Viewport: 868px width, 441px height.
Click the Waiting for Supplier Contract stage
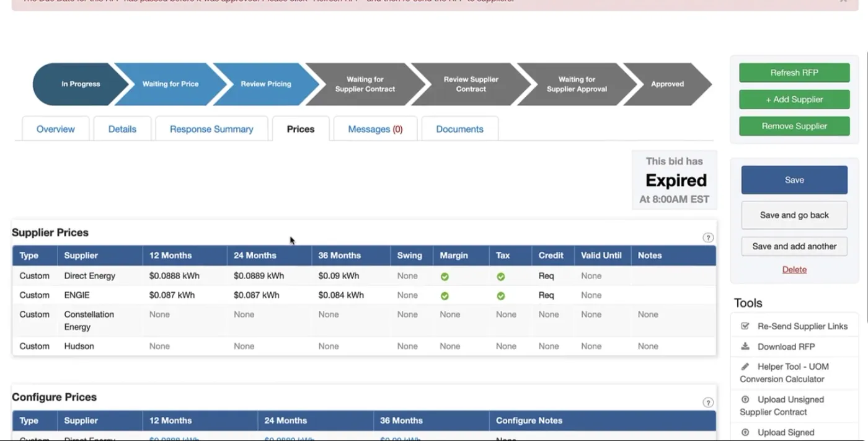point(365,84)
